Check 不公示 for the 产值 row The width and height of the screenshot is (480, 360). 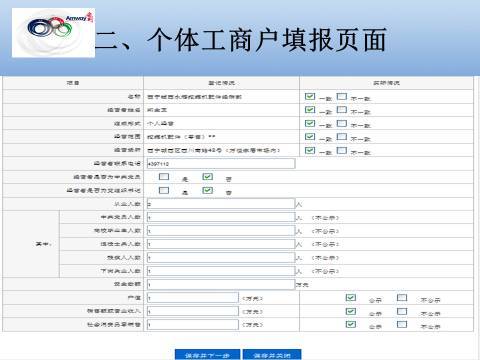402,297
